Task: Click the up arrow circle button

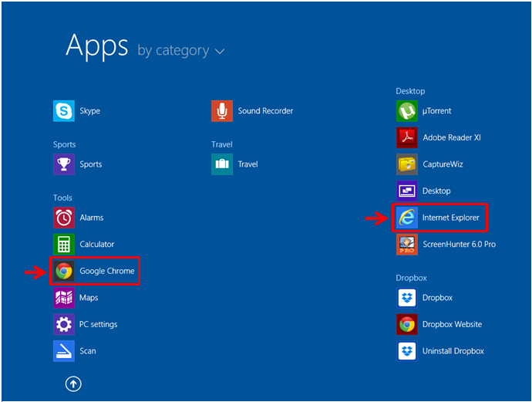Action: click(x=73, y=384)
